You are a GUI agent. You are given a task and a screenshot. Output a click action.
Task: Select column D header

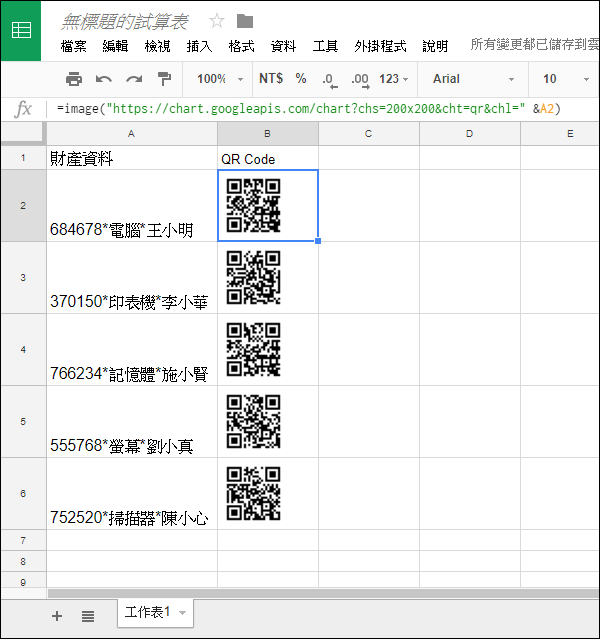coord(470,134)
